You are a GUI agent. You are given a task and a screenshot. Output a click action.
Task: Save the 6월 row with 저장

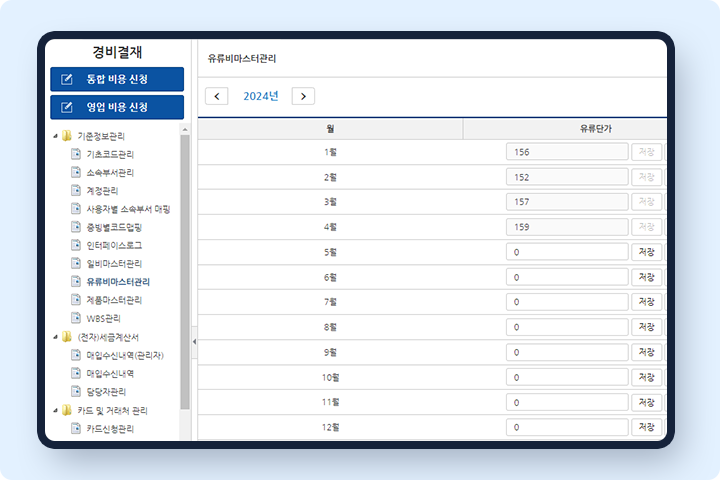647,277
